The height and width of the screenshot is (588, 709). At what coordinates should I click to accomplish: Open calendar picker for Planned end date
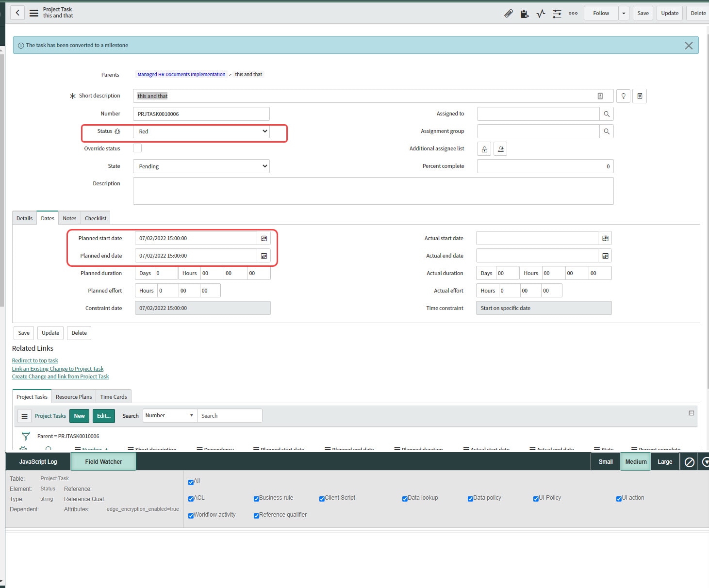(264, 256)
